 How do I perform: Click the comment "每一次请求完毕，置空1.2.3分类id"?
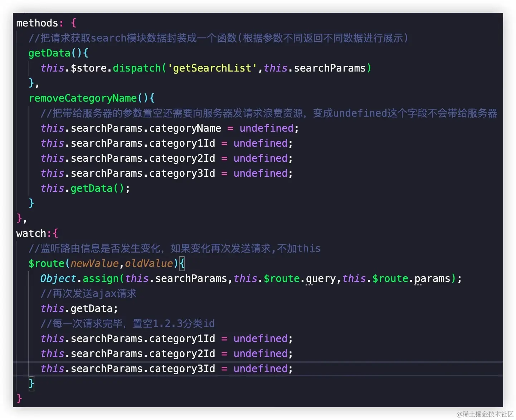click(127, 324)
